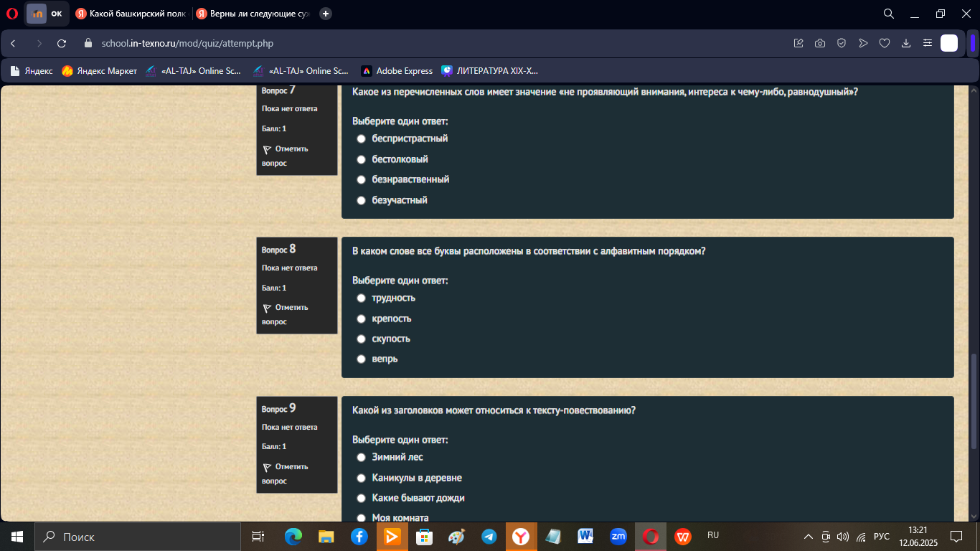Show hidden tray icons with the chevron
Viewport: 980px width, 551px height.
[x=809, y=537]
